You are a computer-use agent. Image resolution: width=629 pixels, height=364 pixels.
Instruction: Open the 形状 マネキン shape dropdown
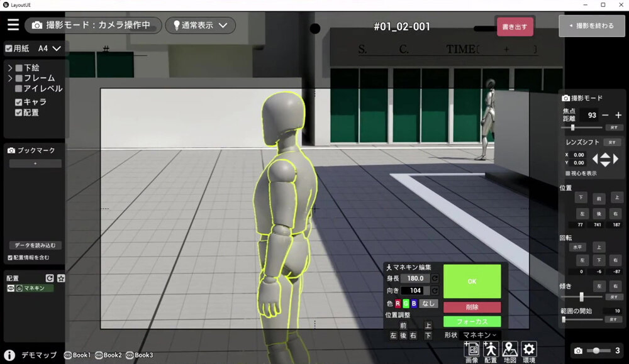(480, 335)
